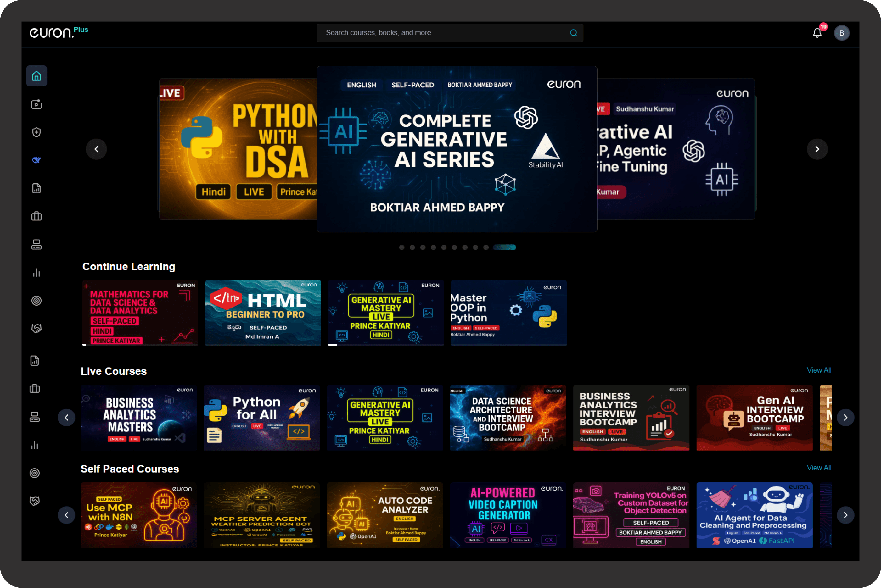The image size is (881, 588).
Task: Slide Live Courses row to next items
Action: pos(845,417)
